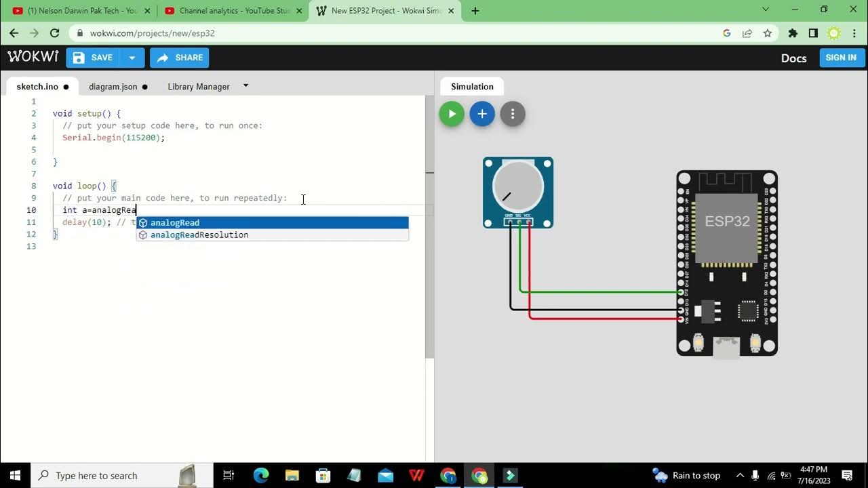Choose analogRead autocomplete suggestion
The height and width of the screenshot is (488, 868).
click(273, 223)
